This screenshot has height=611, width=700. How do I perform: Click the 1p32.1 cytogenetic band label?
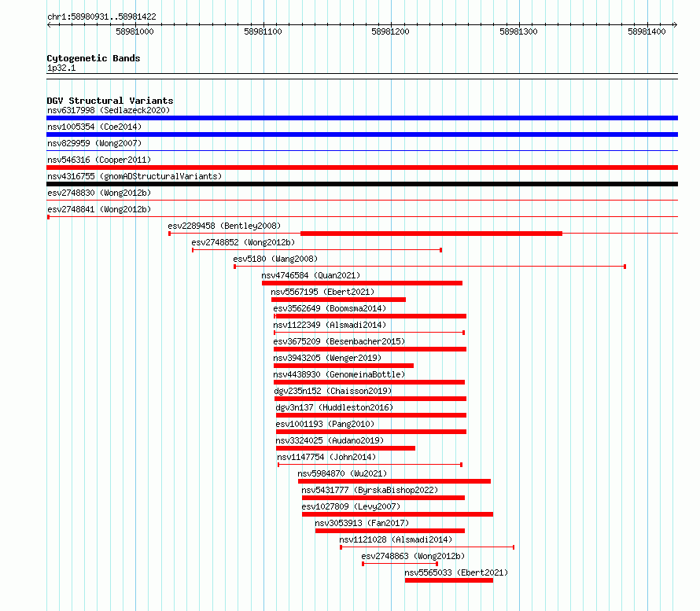pyautogui.click(x=61, y=68)
